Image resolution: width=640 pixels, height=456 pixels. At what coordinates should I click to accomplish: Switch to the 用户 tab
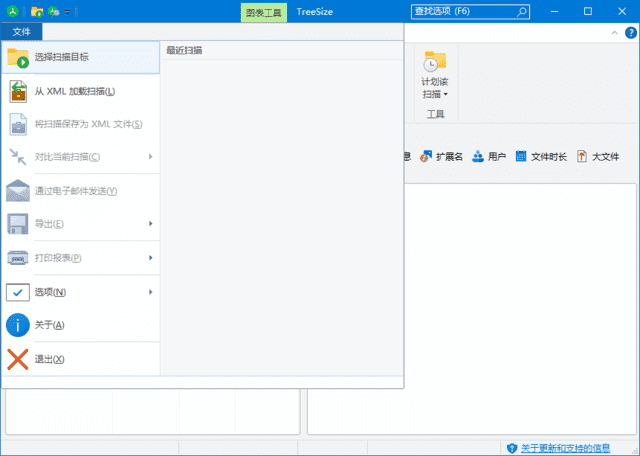tap(489, 157)
